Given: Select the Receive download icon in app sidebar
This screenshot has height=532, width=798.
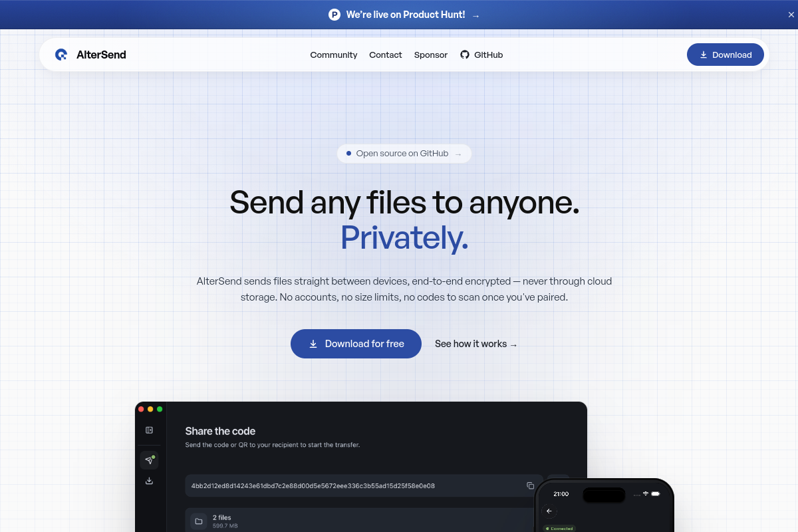Looking at the screenshot, I should pyautogui.click(x=149, y=481).
